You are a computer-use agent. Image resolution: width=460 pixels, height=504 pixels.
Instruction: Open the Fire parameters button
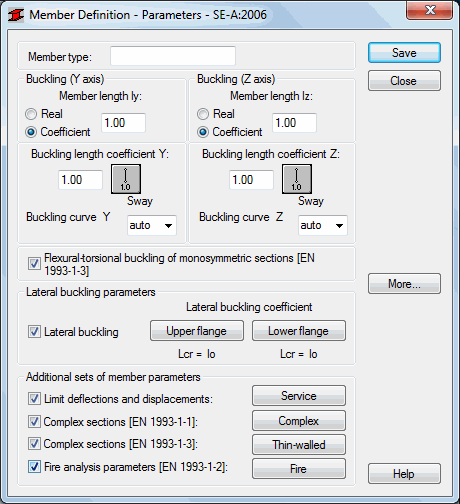point(299,469)
